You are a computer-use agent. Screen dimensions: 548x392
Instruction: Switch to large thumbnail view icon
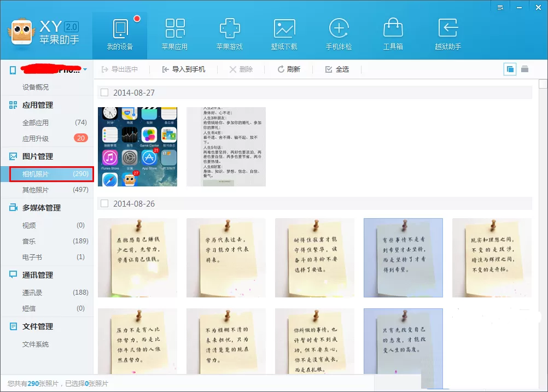tap(510, 69)
